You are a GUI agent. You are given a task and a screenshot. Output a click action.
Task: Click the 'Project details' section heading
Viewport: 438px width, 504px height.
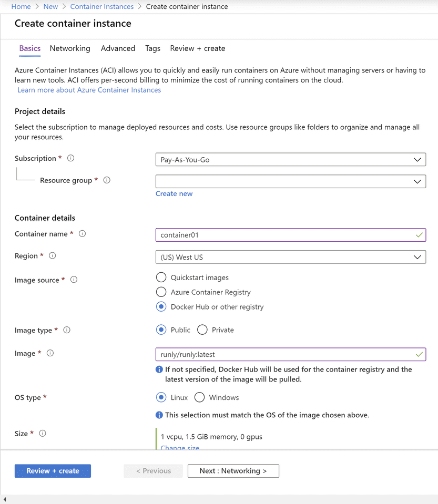40,111
